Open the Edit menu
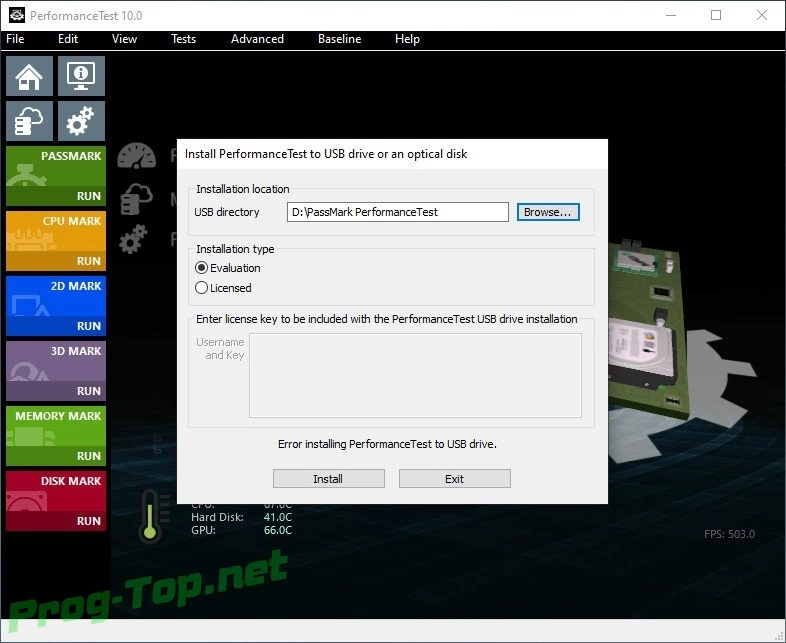Image resolution: width=786 pixels, height=643 pixels. tap(68, 39)
